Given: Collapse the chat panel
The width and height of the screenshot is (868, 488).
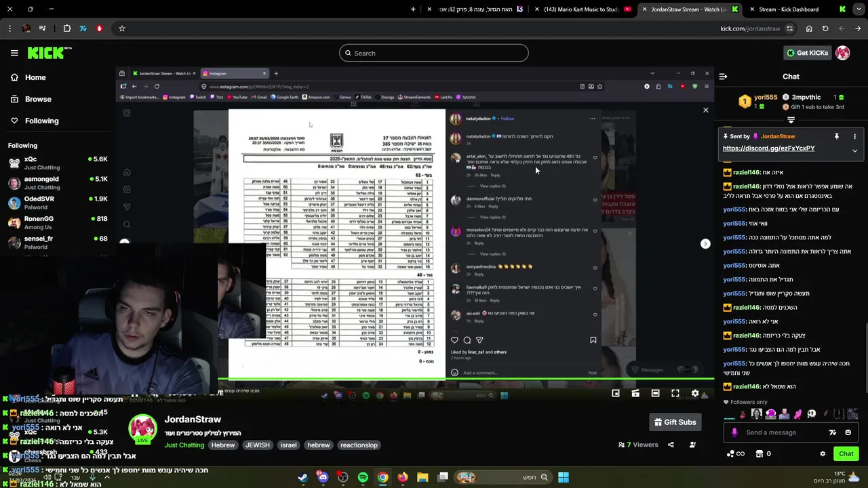Looking at the screenshot, I should (723, 77).
